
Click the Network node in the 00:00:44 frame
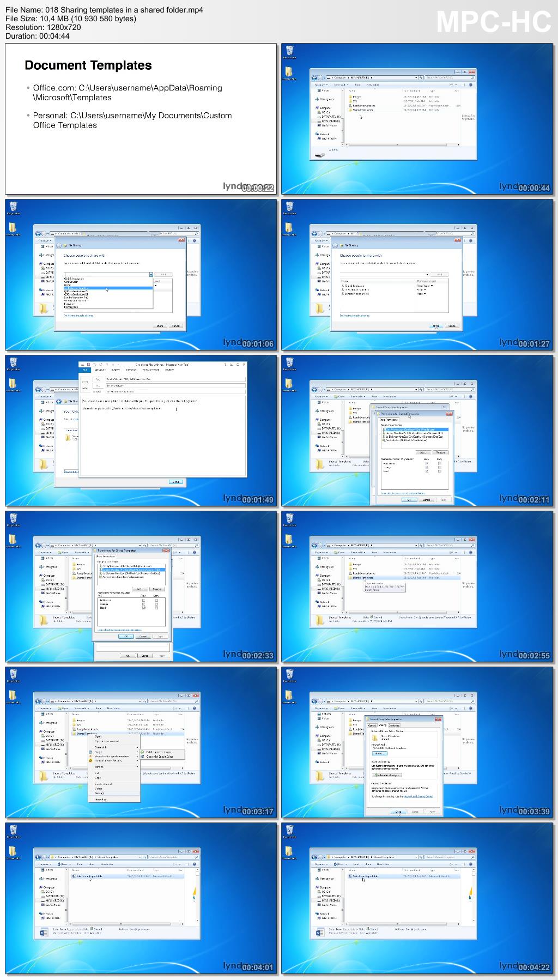click(x=323, y=134)
